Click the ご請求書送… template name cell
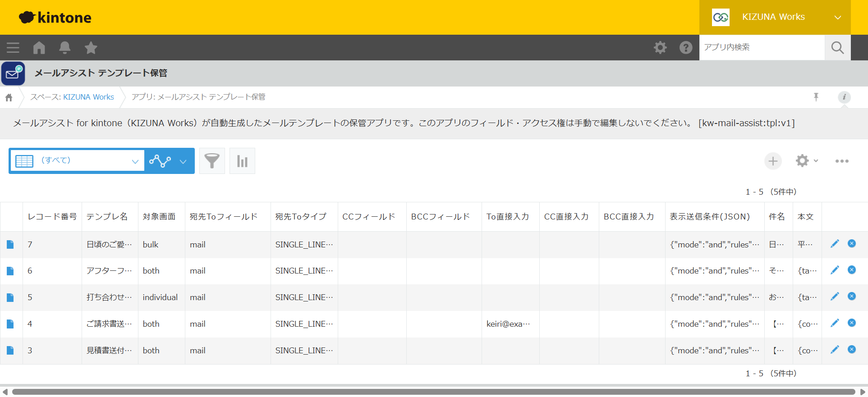This screenshot has height=397, width=868. click(x=110, y=324)
